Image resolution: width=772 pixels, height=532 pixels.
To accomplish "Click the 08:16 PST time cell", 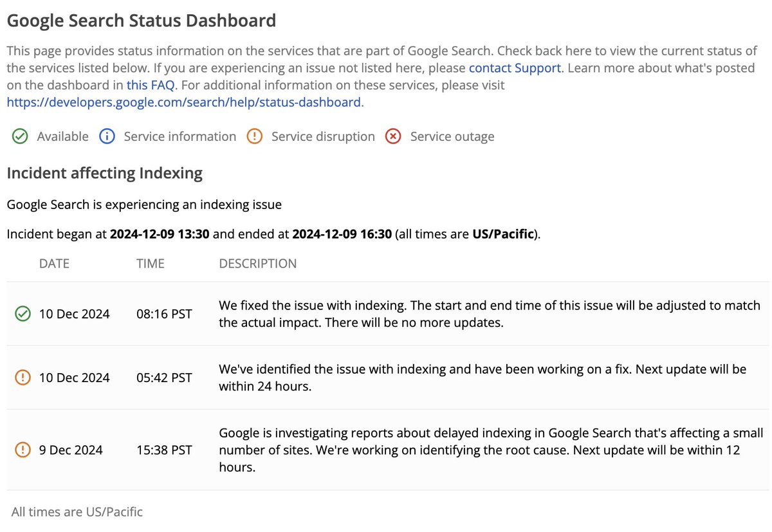I will [x=164, y=314].
